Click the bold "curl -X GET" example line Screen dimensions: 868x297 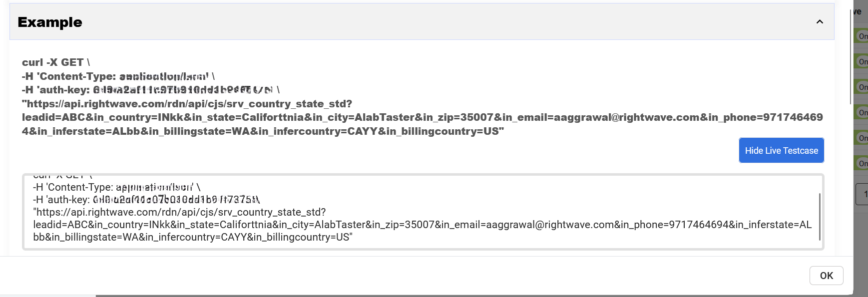(56, 62)
